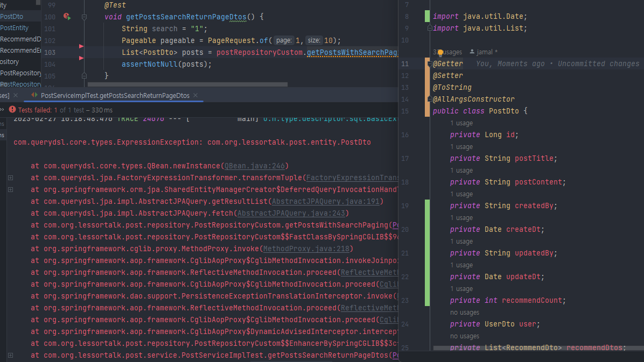Click the line number 15 in the PostDto editor gutter
The width and height of the screenshot is (644, 362).
(405, 111)
